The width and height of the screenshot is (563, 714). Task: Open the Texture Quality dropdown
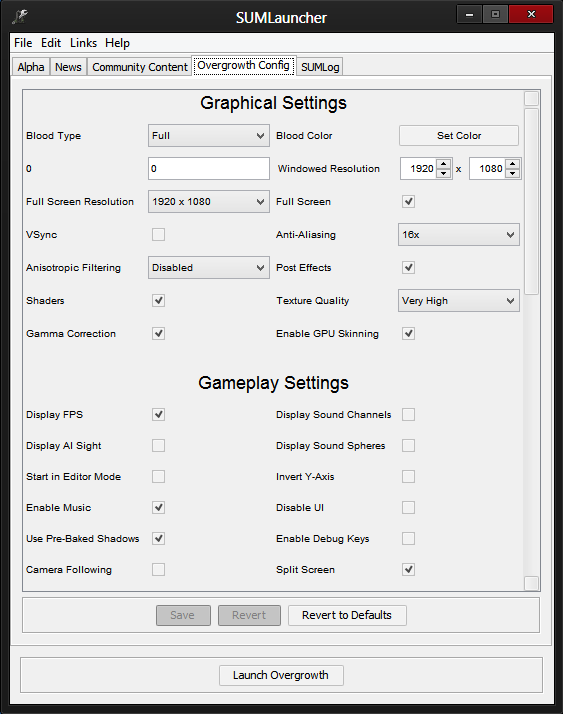[459, 301]
